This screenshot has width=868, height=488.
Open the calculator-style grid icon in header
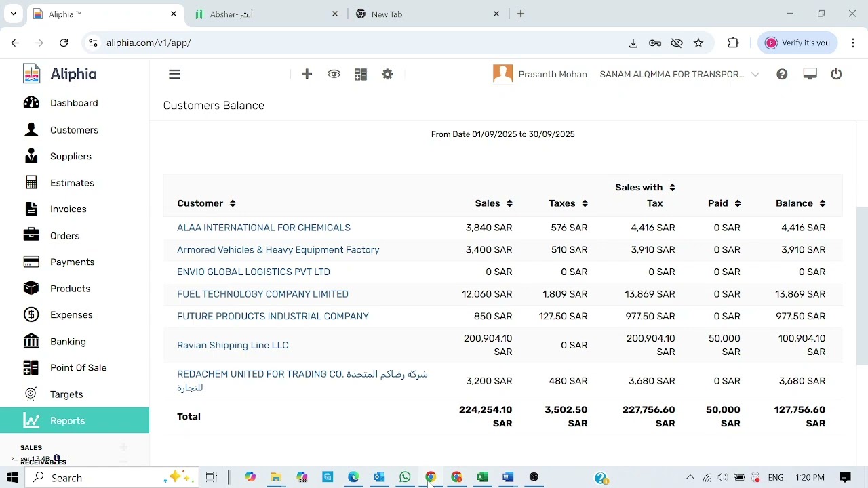(361, 75)
